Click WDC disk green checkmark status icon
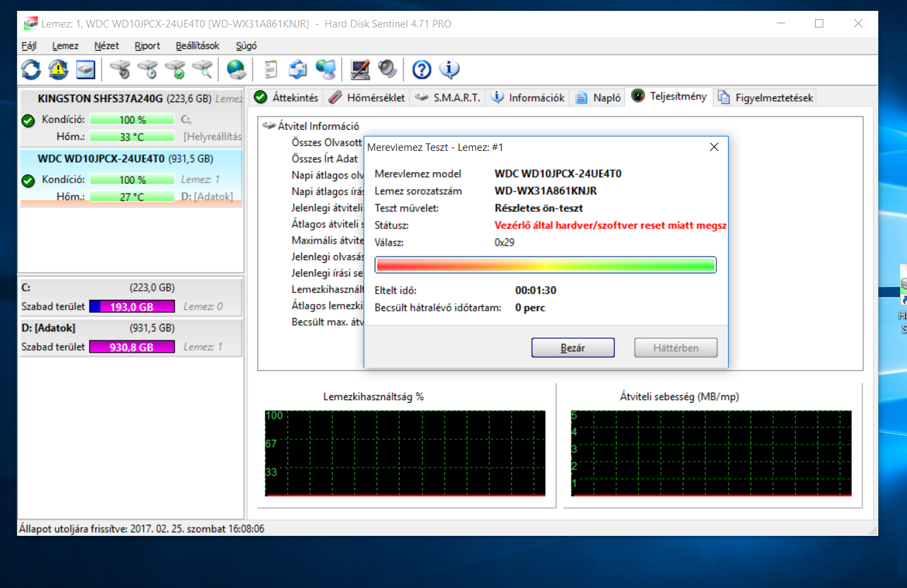This screenshot has width=907, height=588. tap(28, 181)
